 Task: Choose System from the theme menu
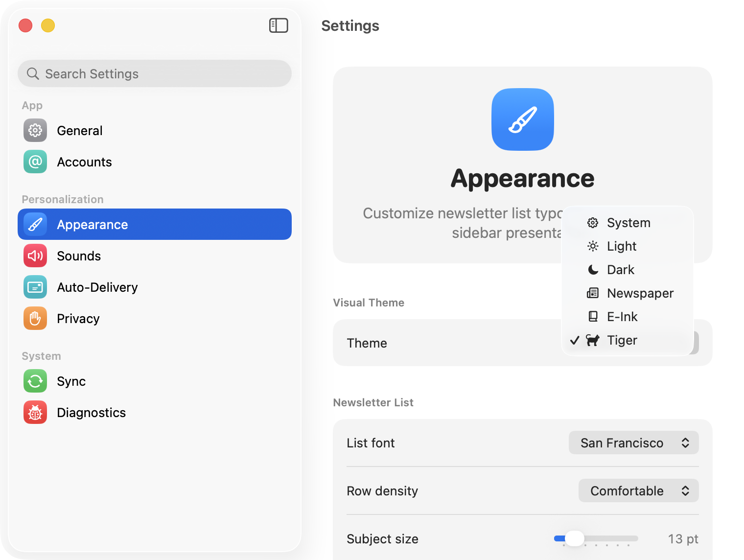628,223
